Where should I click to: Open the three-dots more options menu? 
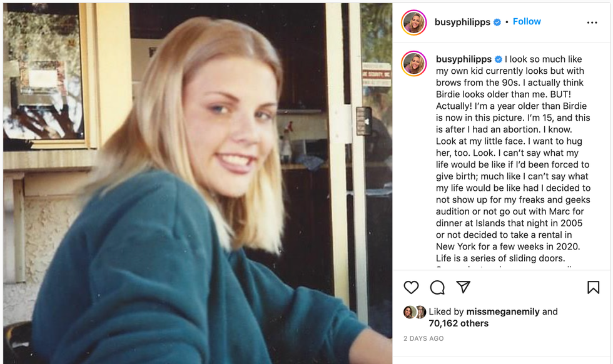coord(592,23)
